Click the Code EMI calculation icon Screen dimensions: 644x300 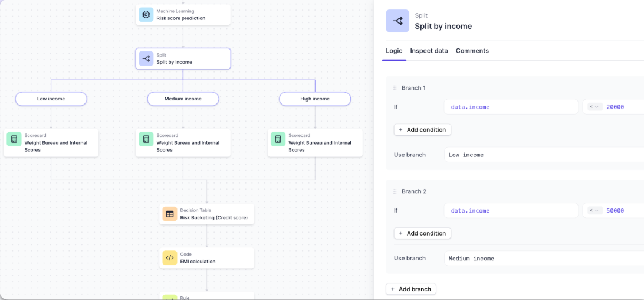(170, 257)
